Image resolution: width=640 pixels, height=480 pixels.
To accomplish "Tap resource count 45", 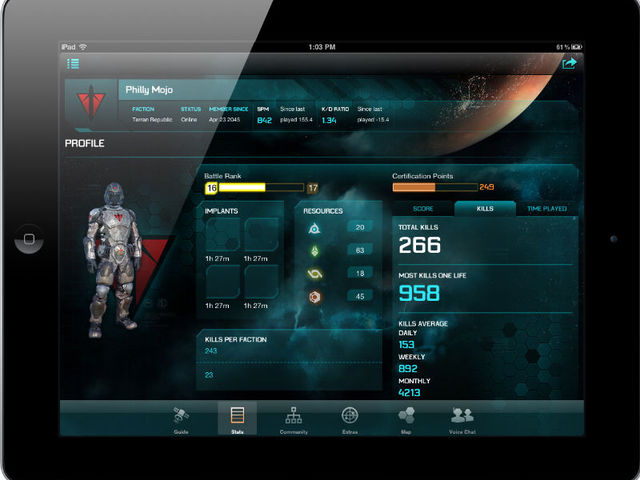I will [x=360, y=296].
